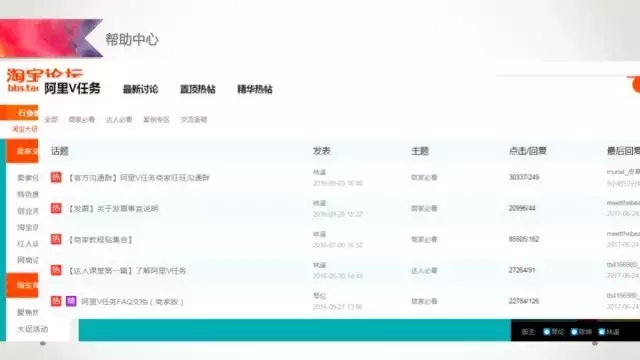The height and width of the screenshot is (360, 640).
Task: Click red hot badge on FAQ文档 row
Action: click(56, 301)
